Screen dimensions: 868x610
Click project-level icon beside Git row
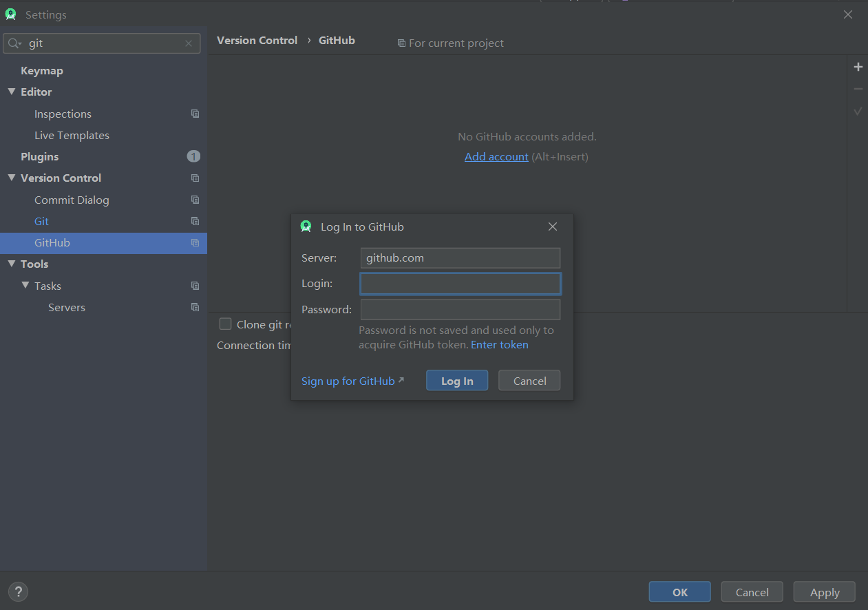(x=195, y=221)
